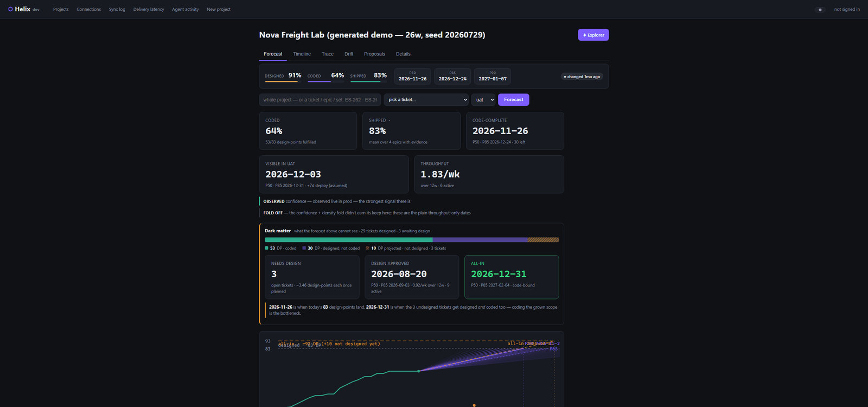The image size is (868, 407).
Task: Click the purple designed-not-coded bar segment
Action: pos(480,240)
